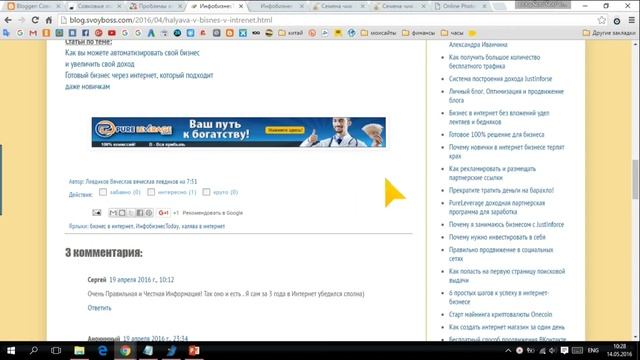Open sidebar link '6 простых шагов к успеху'
This screenshot has height=360, width=640.
pyautogui.click(x=498, y=297)
